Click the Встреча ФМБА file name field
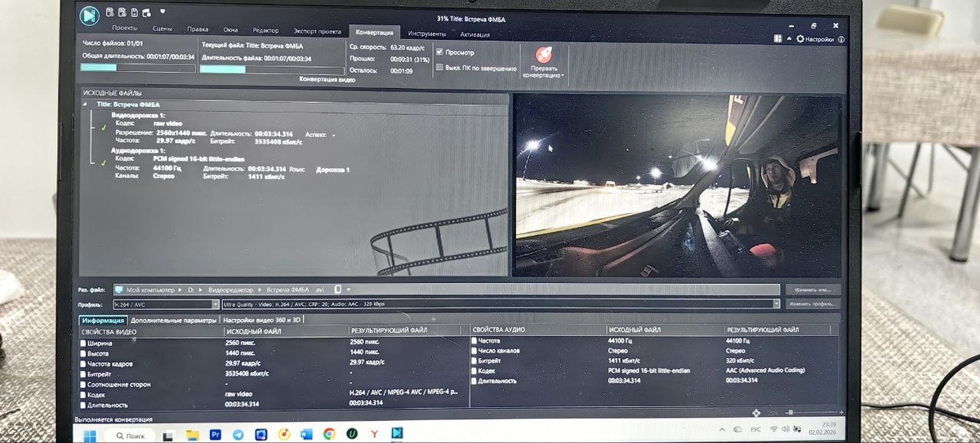This screenshot has width=980, height=443. pyautogui.click(x=288, y=290)
